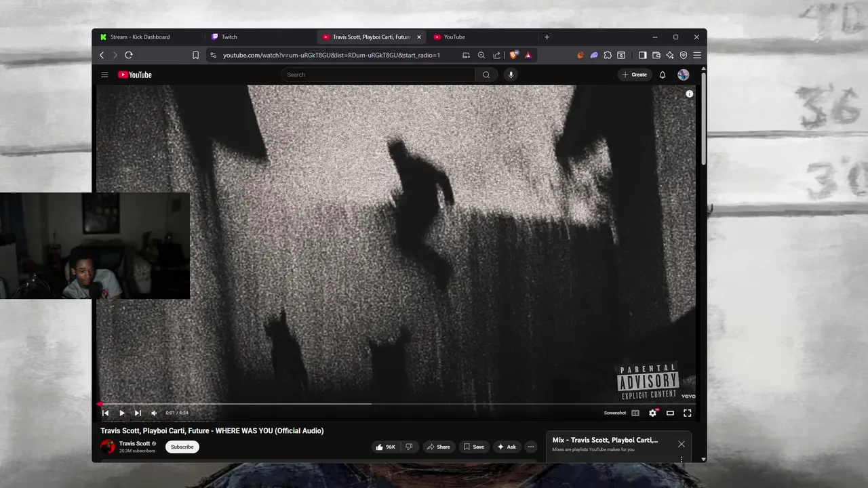This screenshot has height=488, width=868.
Task: Show video info card icon
Action: (x=689, y=94)
